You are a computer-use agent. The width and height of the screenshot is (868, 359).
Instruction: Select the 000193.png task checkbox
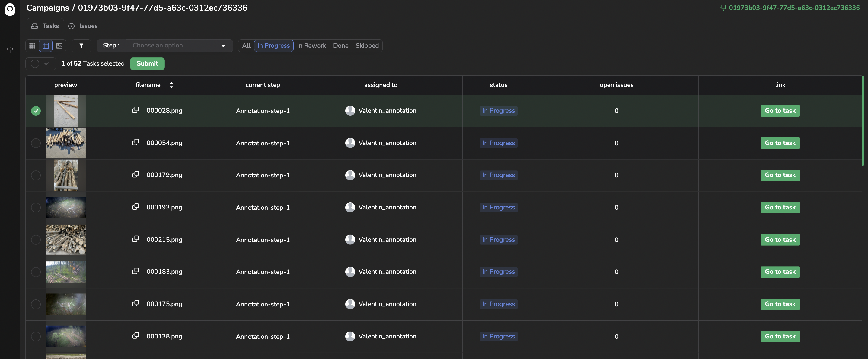(x=36, y=208)
